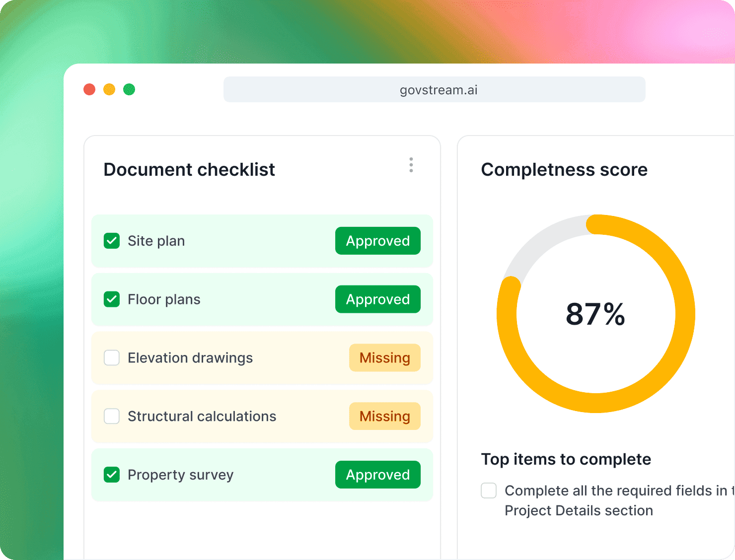
Task: Select the Structural calculations row
Action: [262, 416]
